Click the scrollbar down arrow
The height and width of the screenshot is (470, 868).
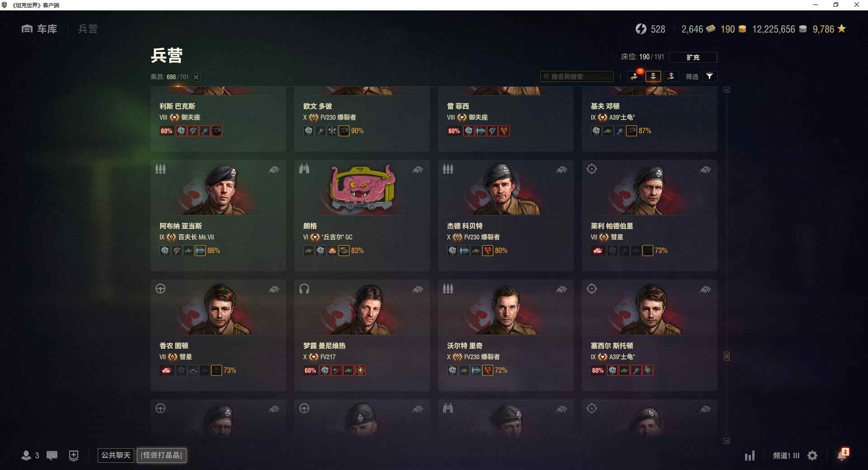pyautogui.click(x=726, y=441)
